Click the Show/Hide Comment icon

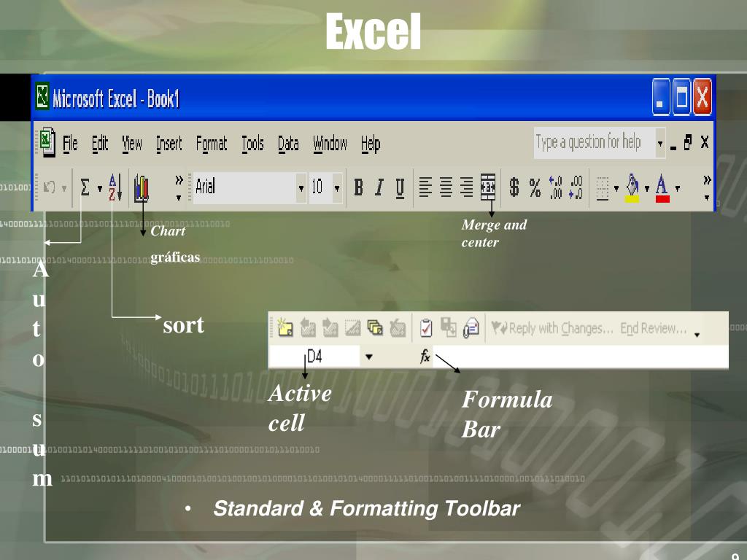[352, 327]
